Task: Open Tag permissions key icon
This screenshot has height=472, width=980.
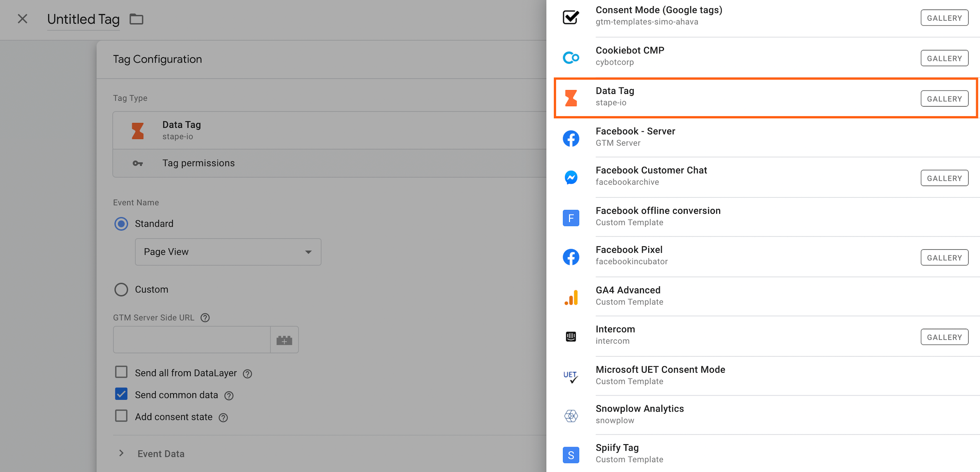Action: 138,163
